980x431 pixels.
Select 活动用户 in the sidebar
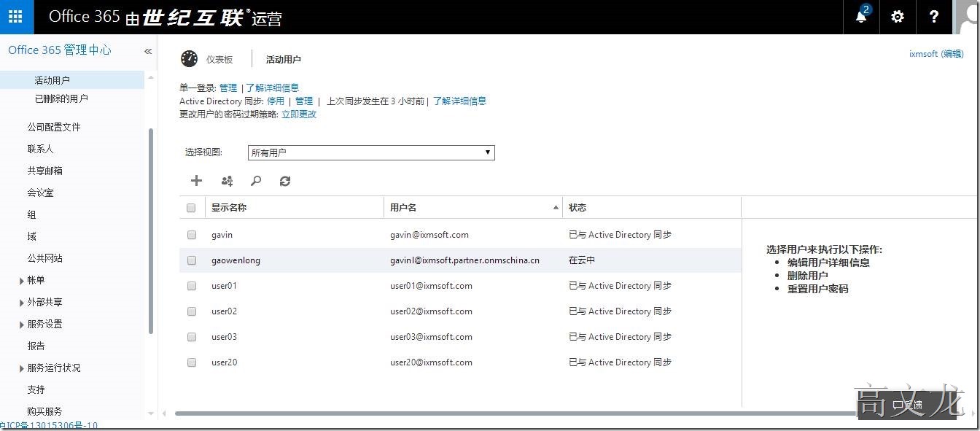click(x=52, y=80)
